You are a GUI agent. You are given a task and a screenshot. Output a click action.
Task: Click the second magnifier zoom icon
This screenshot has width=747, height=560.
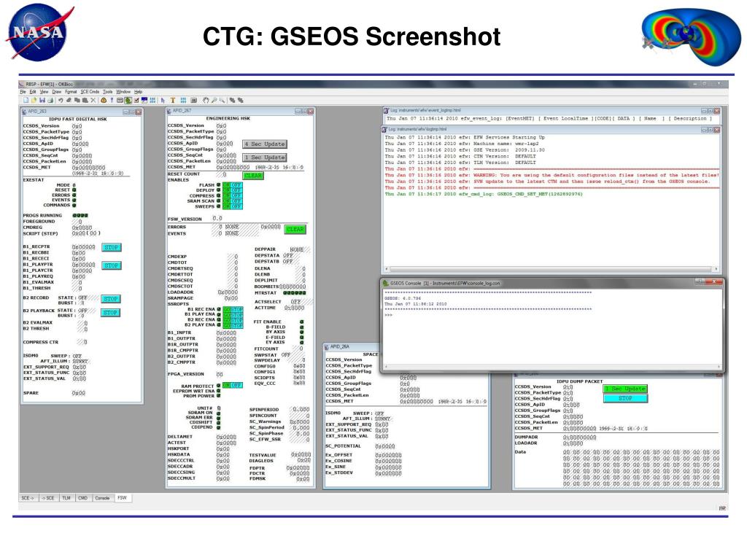pyautogui.click(x=222, y=101)
